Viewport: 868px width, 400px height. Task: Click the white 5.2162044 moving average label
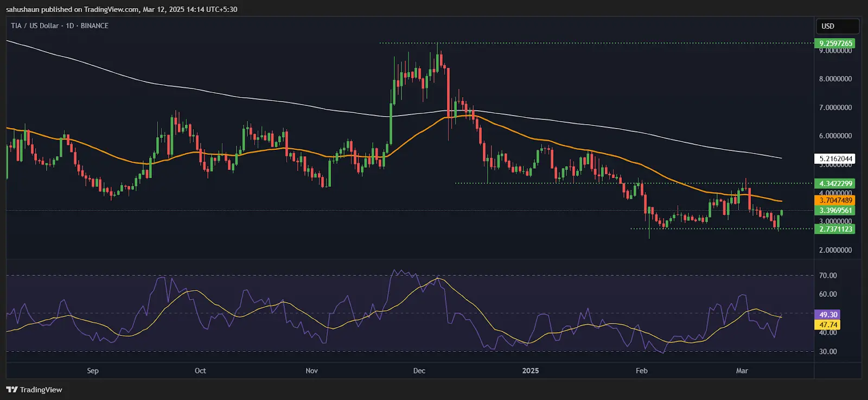pyautogui.click(x=835, y=159)
